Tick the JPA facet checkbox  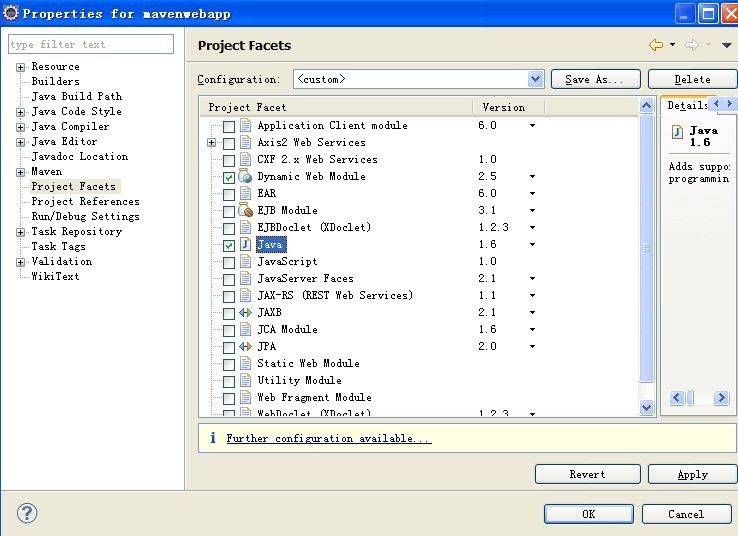[229, 347]
